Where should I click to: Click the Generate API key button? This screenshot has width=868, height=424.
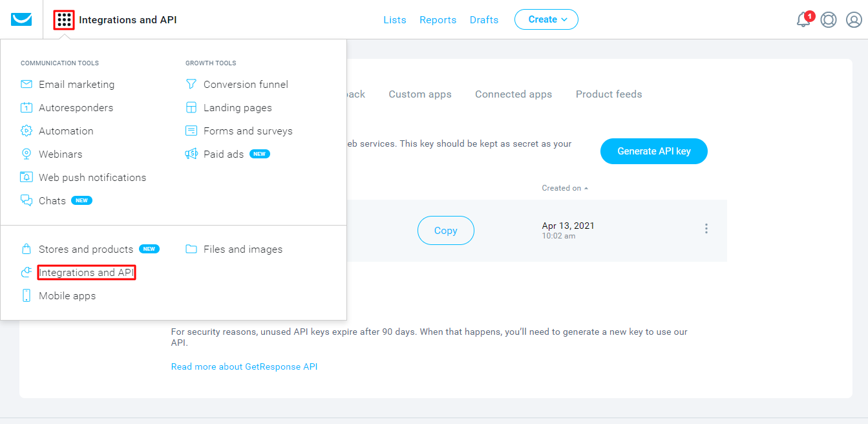pos(654,151)
